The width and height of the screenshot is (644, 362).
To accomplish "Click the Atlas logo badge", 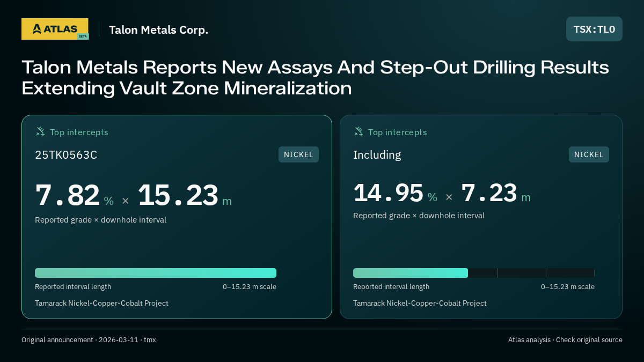I will coord(55,29).
